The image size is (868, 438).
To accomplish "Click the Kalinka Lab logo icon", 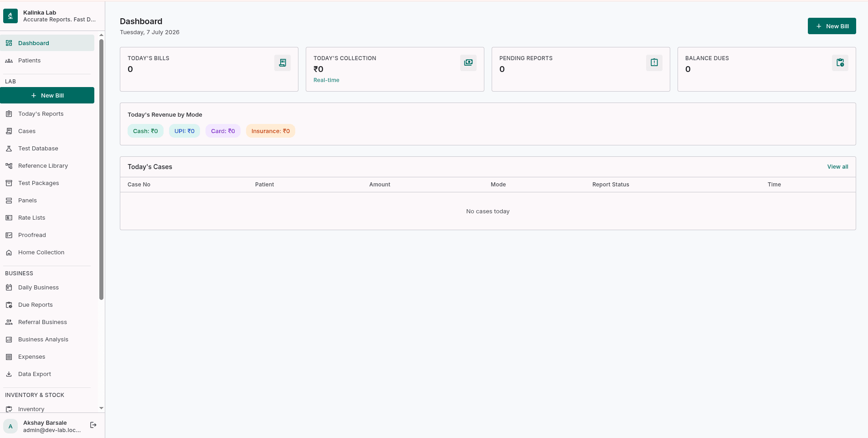I will click(x=10, y=16).
